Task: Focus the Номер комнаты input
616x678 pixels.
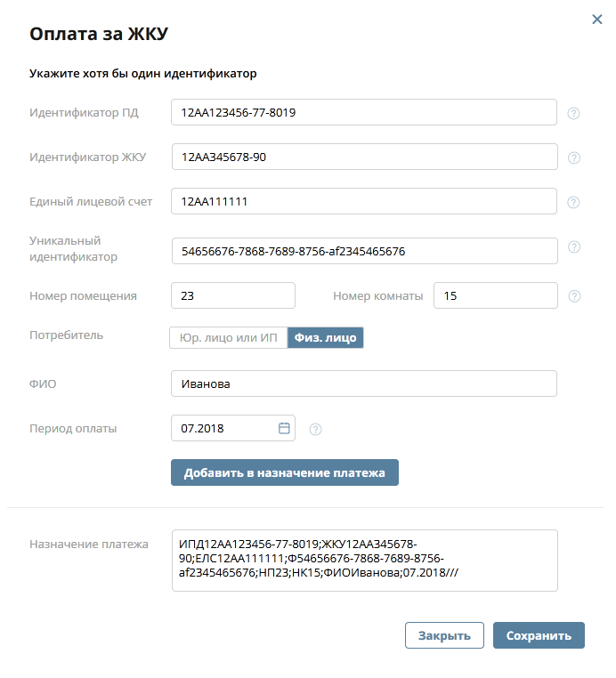Action: pos(496,295)
